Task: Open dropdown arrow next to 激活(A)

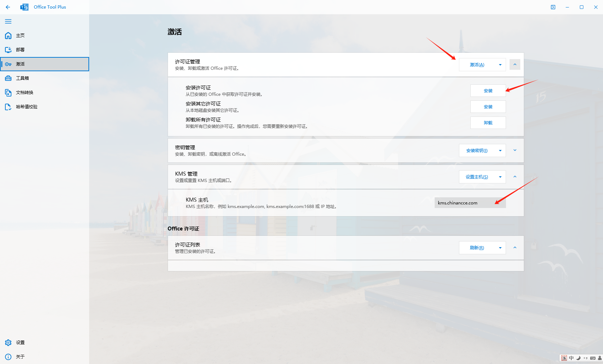Action: [x=500, y=65]
